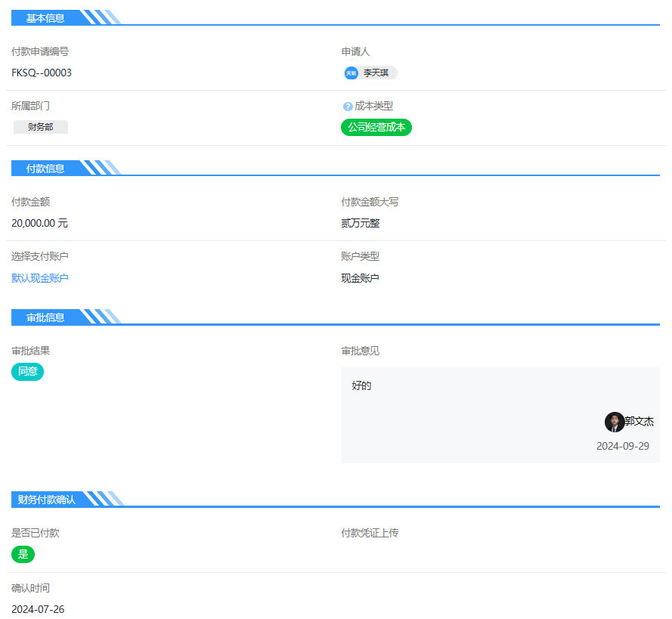Click the request number FKSQ--00003
The image size is (672, 619).
[x=42, y=73]
